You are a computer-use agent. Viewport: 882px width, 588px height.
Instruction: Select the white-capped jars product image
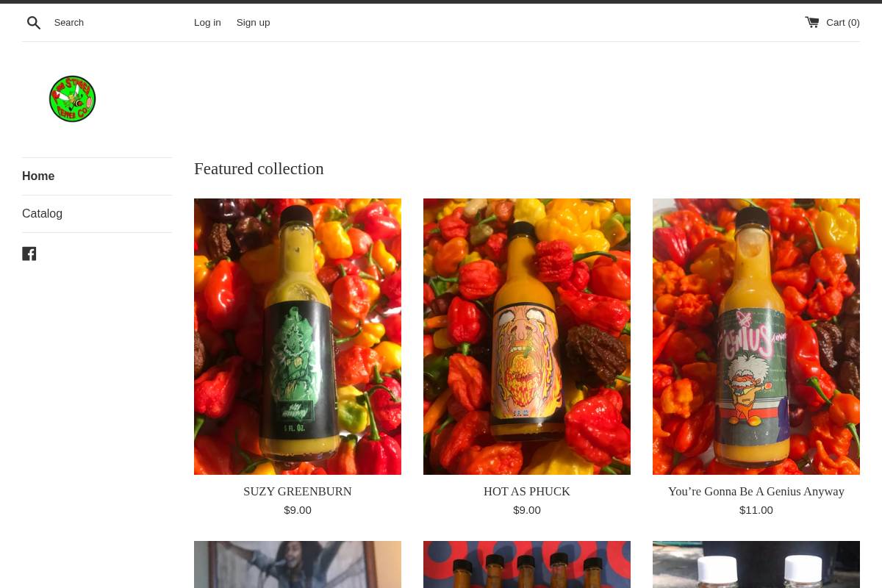coord(756,564)
